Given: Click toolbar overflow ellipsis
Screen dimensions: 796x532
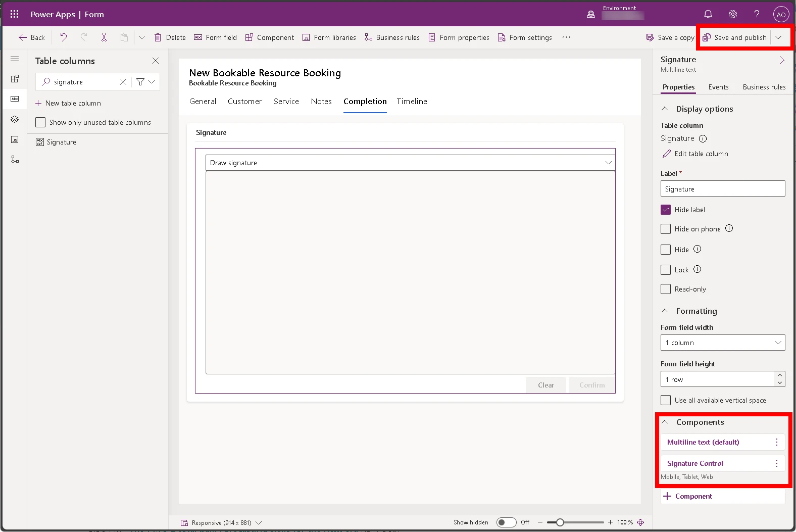Looking at the screenshot, I should point(566,37).
